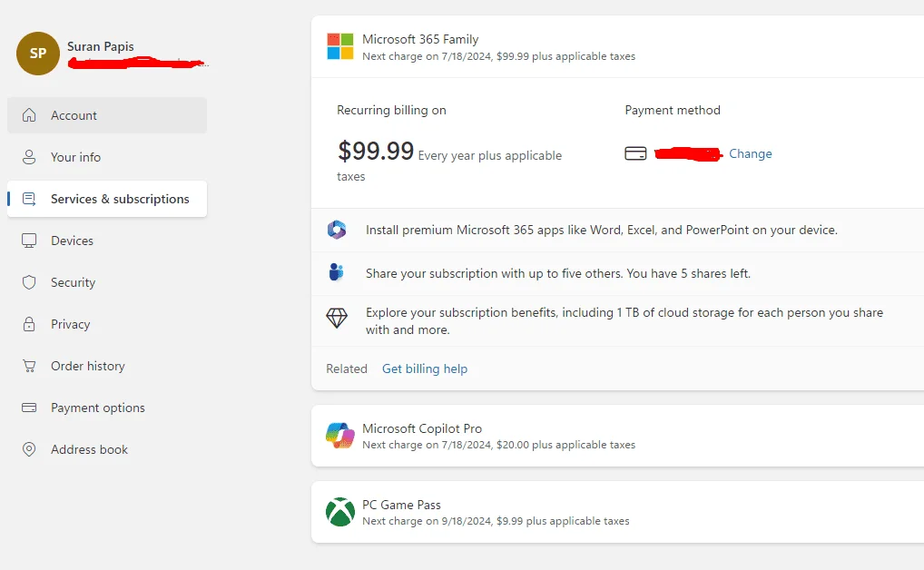The image size is (924, 570).
Task: Click the Account home icon
Action: pos(29,115)
